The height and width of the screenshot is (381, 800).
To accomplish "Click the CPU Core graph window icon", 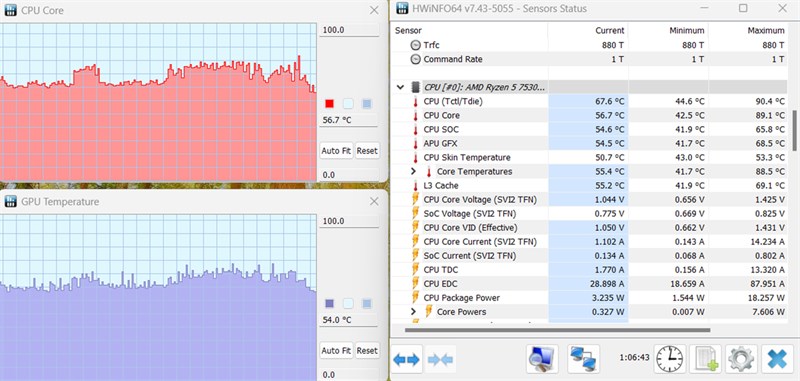I will tap(10, 10).
